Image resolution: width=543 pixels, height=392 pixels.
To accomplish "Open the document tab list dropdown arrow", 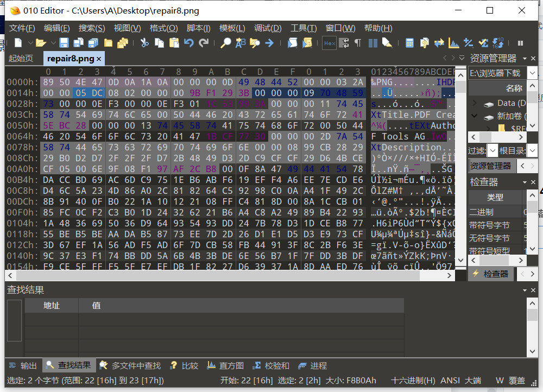I will (462, 58).
